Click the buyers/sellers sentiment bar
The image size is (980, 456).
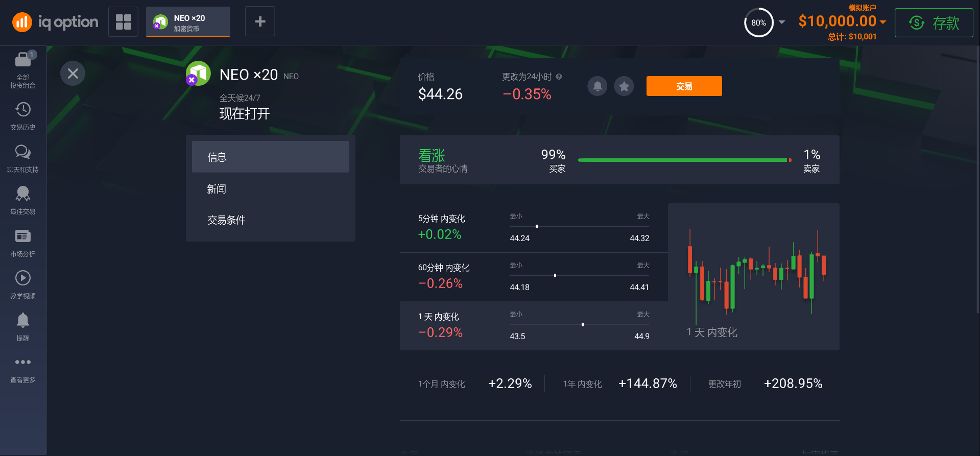(x=685, y=160)
